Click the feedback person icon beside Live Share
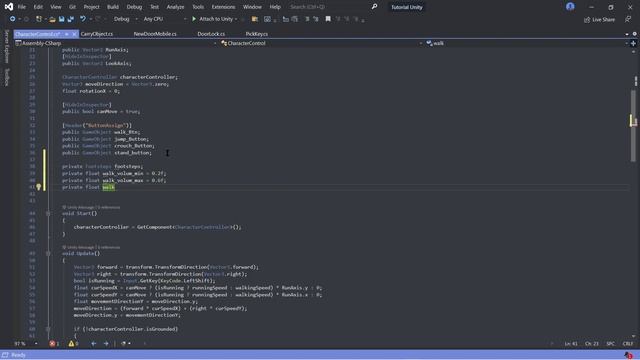Image resolution: width=640 pixels, height=360 pixels. click(628, 19)
